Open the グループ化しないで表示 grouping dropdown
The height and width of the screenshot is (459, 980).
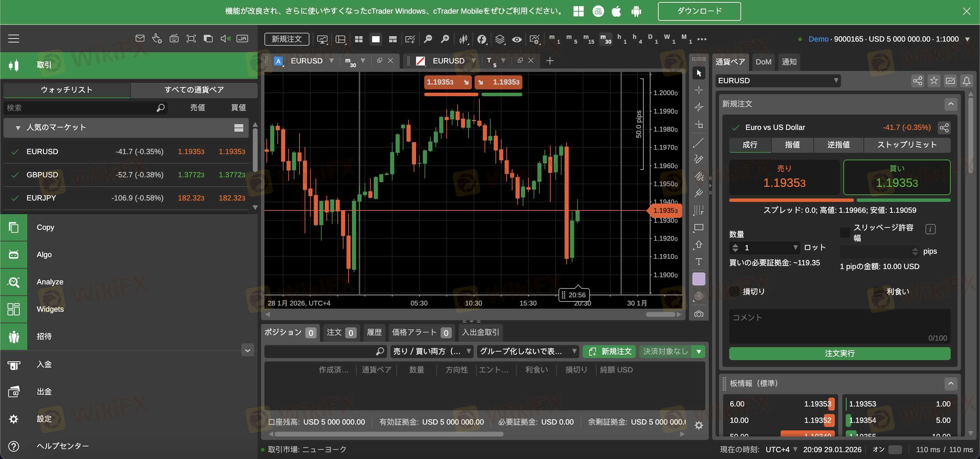[528, 351]
